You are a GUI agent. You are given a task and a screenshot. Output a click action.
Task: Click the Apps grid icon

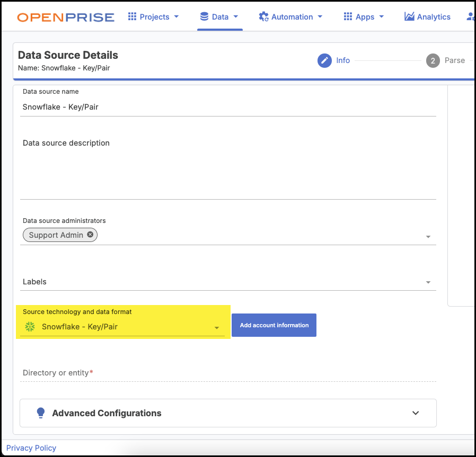[348, 16]
